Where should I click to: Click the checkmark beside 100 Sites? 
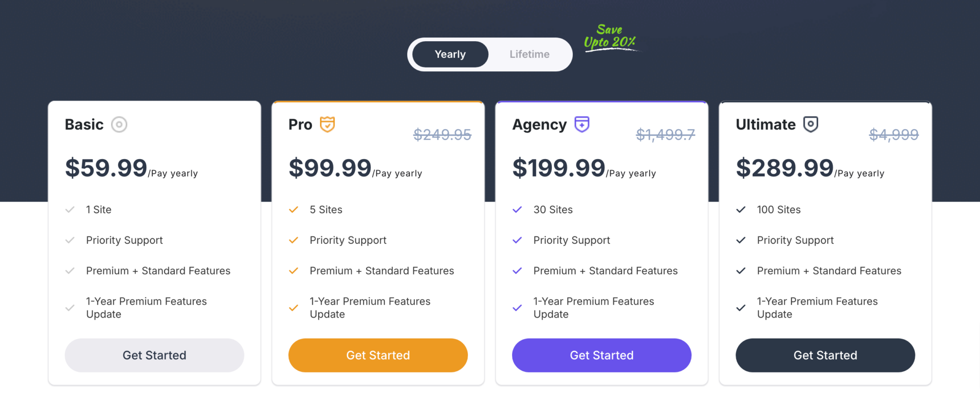[740, 209]
